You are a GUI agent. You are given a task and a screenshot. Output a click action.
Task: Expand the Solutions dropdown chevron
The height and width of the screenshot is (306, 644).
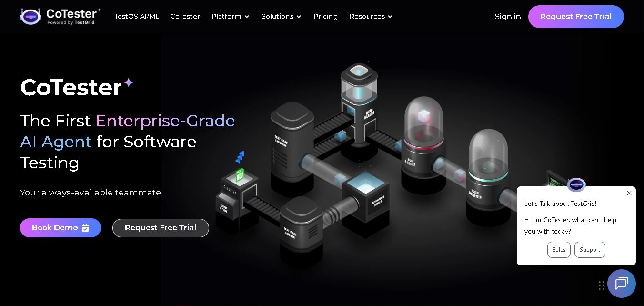pos(299,17)
